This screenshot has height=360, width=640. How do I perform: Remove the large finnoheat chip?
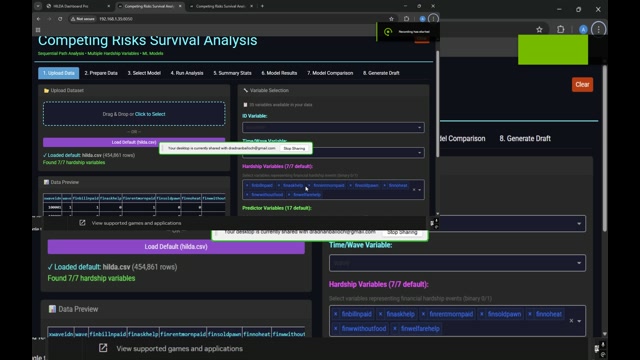tap(530, 314)
